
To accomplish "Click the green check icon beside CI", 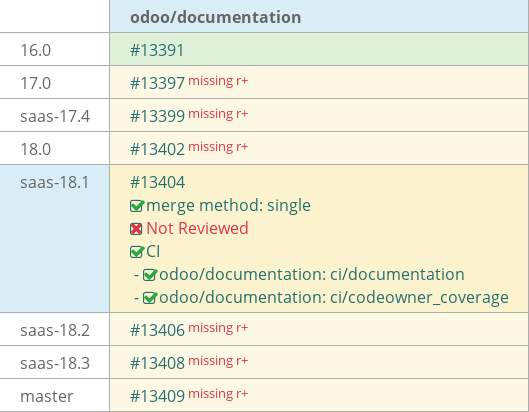I will coord(137,252).
